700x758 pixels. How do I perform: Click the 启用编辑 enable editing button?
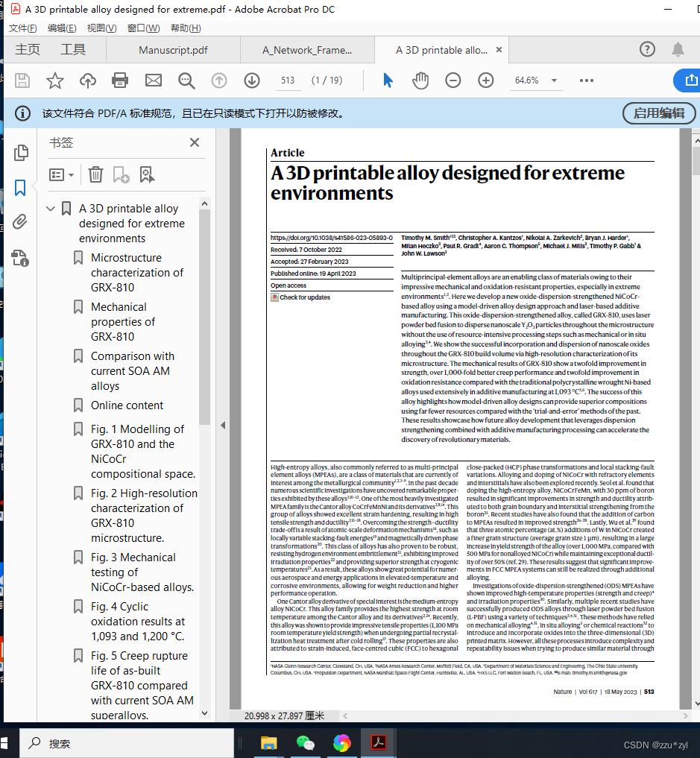(x=659, y=113)
